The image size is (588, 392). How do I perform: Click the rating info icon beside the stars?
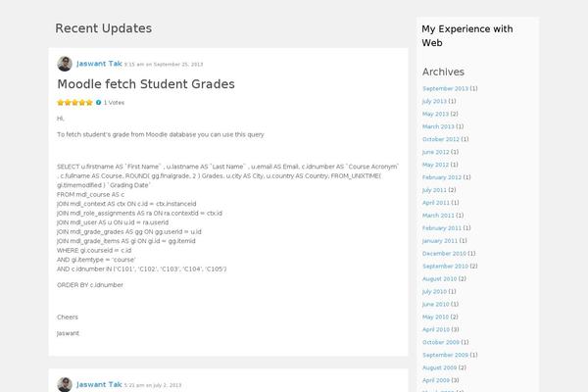[x=99, y=102]
